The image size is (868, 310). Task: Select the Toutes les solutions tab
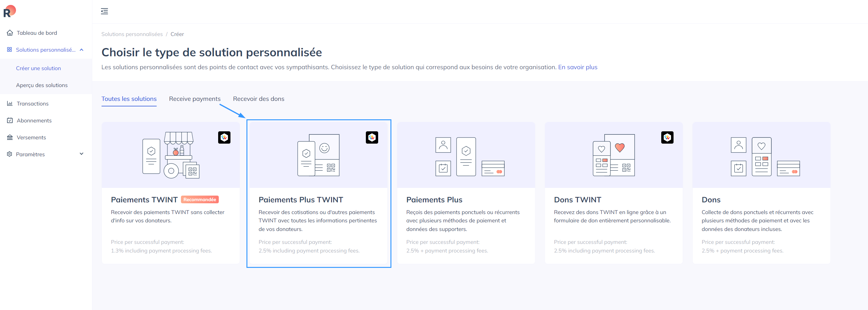coord(129,99)
